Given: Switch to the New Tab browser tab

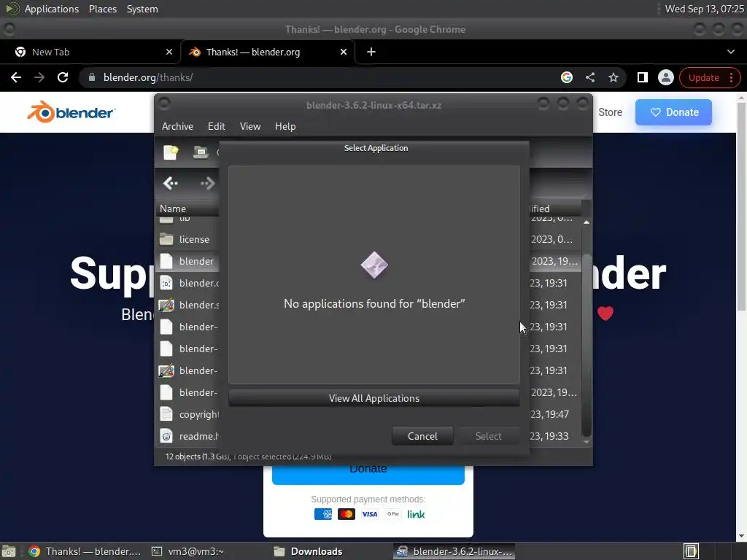Looking at the screenshot, I should [90, 52].
